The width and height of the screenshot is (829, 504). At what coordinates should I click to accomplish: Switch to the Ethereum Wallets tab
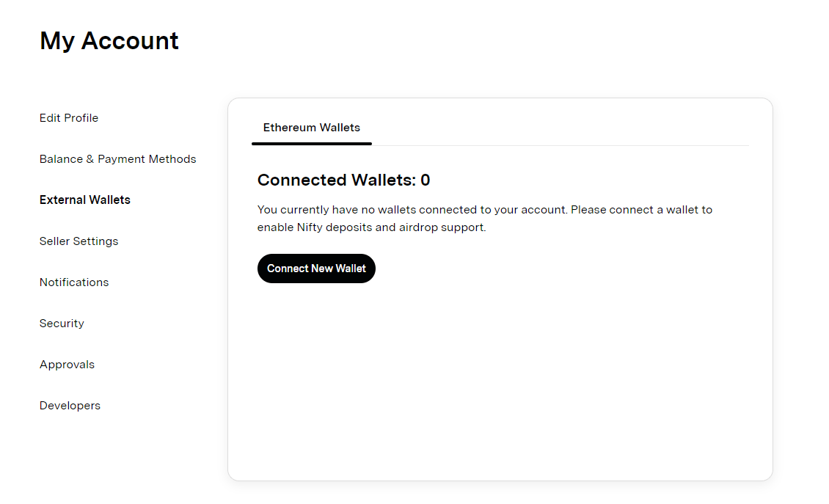pyautogui.click(x=312, y=128)
